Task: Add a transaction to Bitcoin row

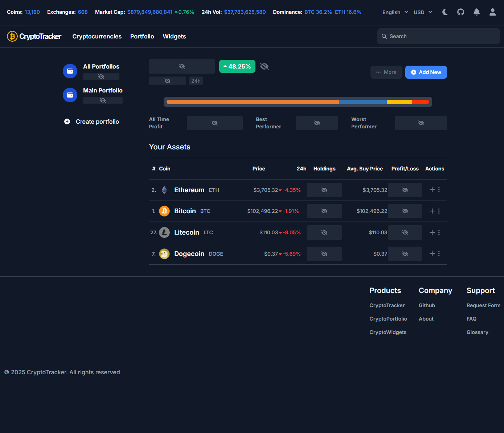Action: click(432, 211)
